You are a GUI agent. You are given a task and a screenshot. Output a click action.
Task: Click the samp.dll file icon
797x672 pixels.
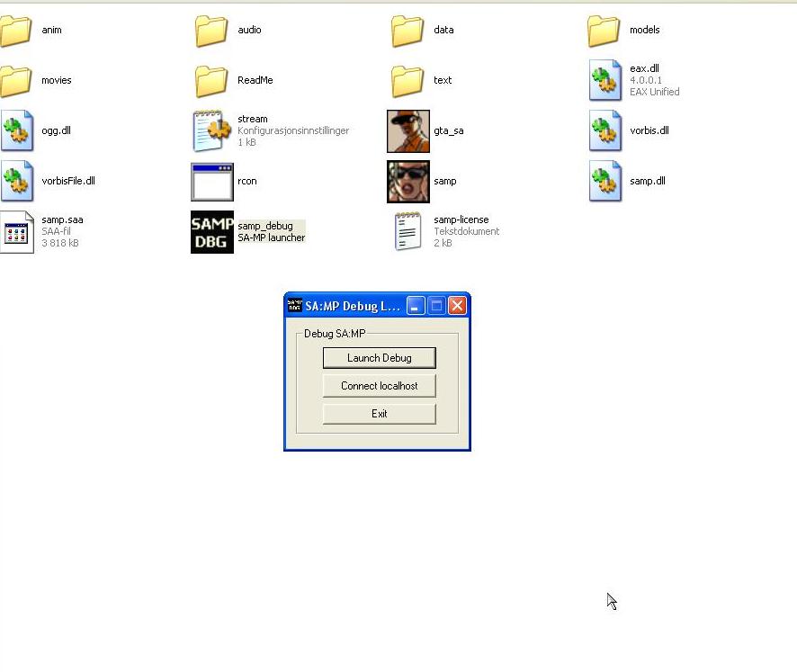[x=604, y=181]
